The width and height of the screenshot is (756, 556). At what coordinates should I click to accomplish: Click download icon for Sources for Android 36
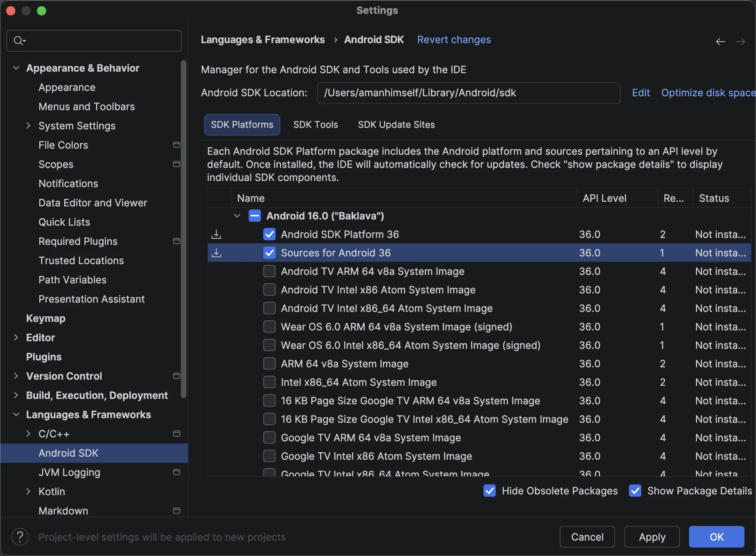point(217,253)
